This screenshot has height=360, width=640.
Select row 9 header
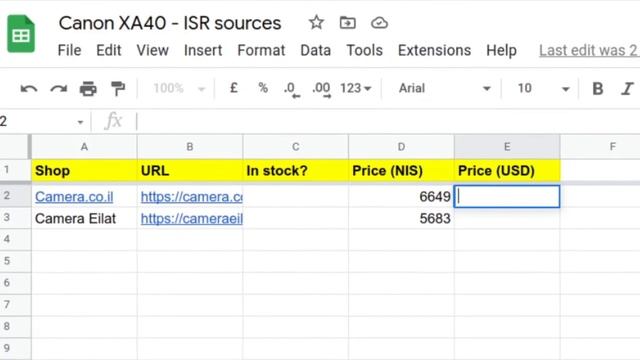tap(15, 349)
